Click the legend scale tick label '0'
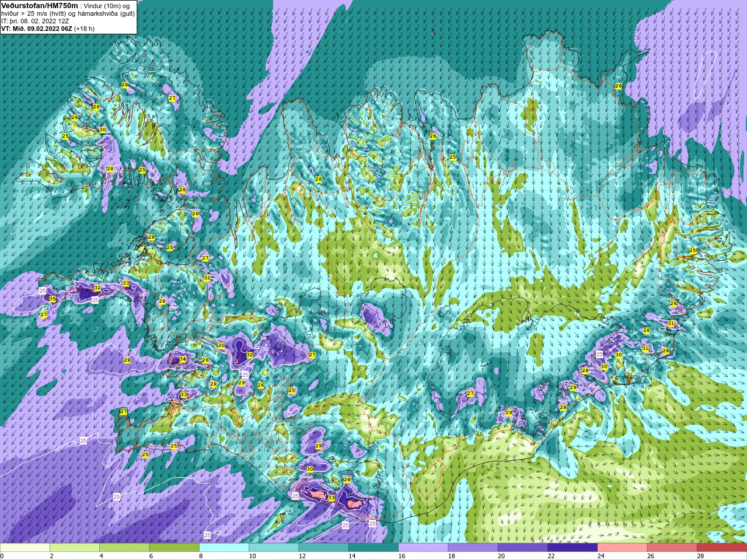747x560 pixels. (2, 556)
